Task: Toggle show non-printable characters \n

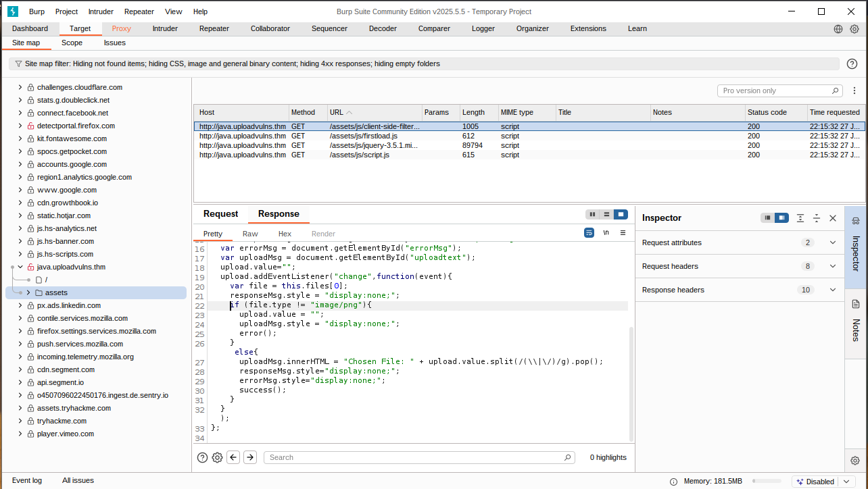Action: pyautogui.click(x=606, y=232)
